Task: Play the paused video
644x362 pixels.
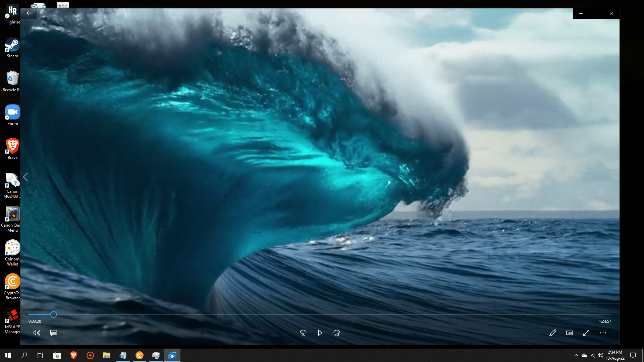Action: click(x=320, y=333)
